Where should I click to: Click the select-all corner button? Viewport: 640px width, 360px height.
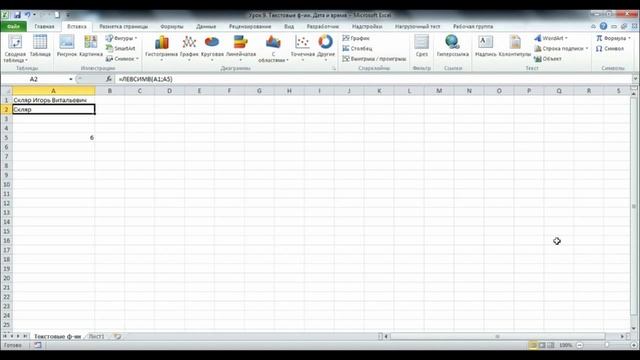6,91
